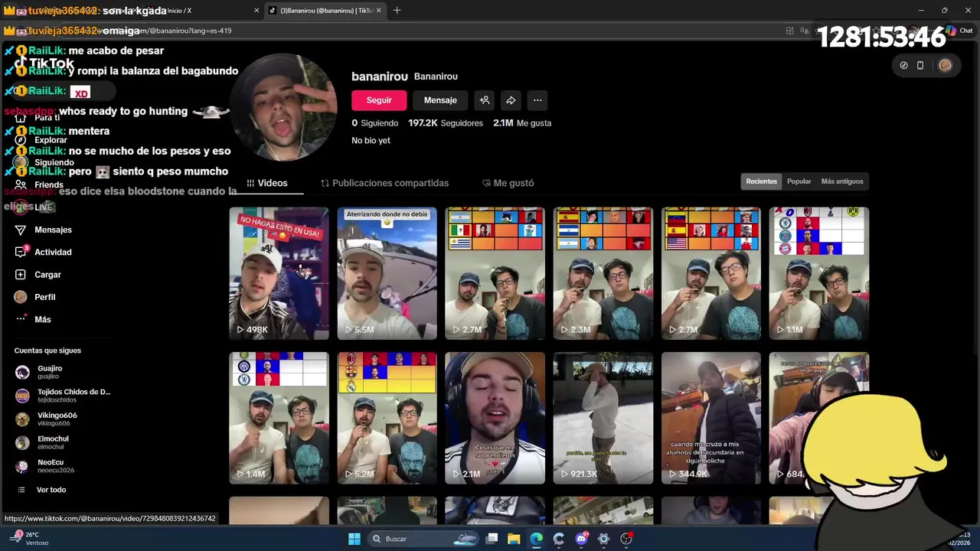Screen dimensions: 980x551
Task: Open Actividad notifications in sidebar
Action: [x=44, y=252]
